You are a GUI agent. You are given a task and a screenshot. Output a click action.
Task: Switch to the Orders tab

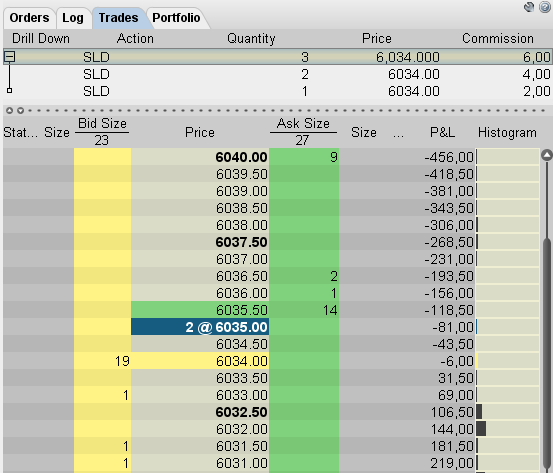pos(29,18)
